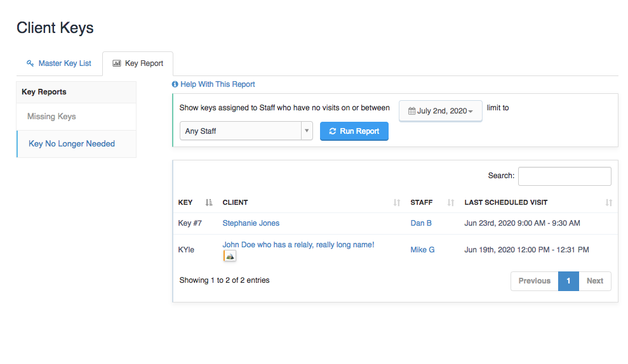Sort by CLIENT column sort arrows
Image resolution: width=628 pixels, height=364 pixels.
pyautogui.click(x=396, y=202)
